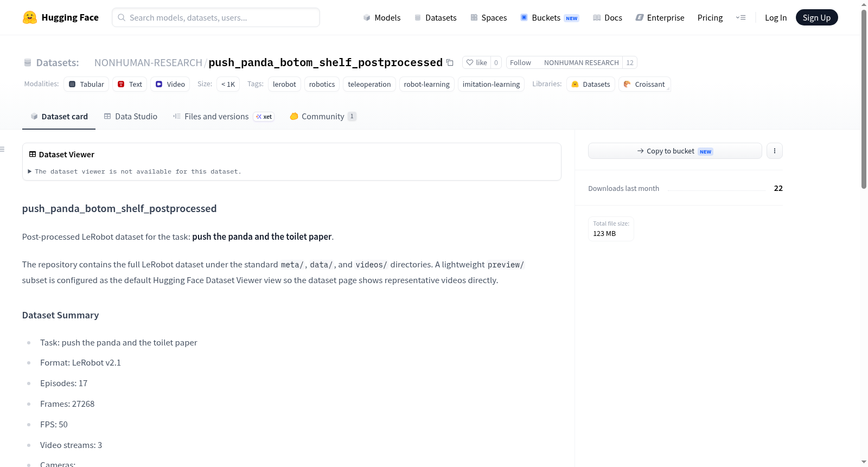Image resolution: width=868 pixels, height=467 pixels.
Task: Open the three-dot options menu beside Copy to bucket
Action: [x=775, y=151]
